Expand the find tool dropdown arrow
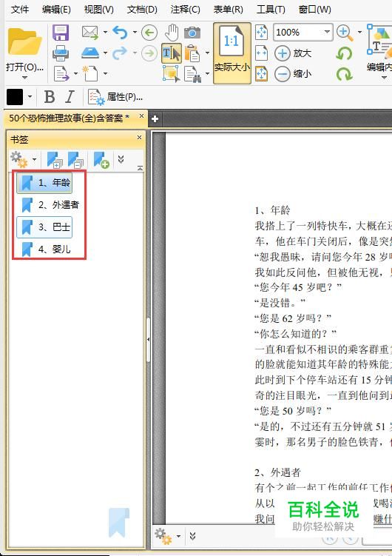 tap(208, 74)
